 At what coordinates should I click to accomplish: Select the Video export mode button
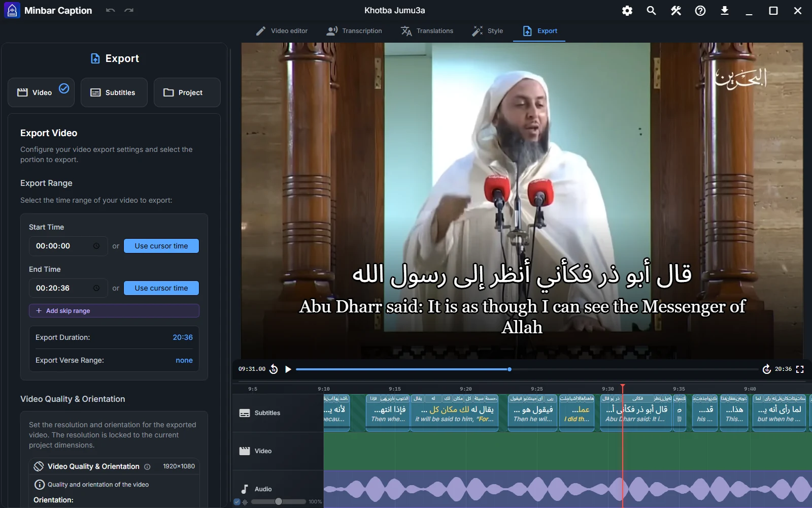[x=41, y=92]
